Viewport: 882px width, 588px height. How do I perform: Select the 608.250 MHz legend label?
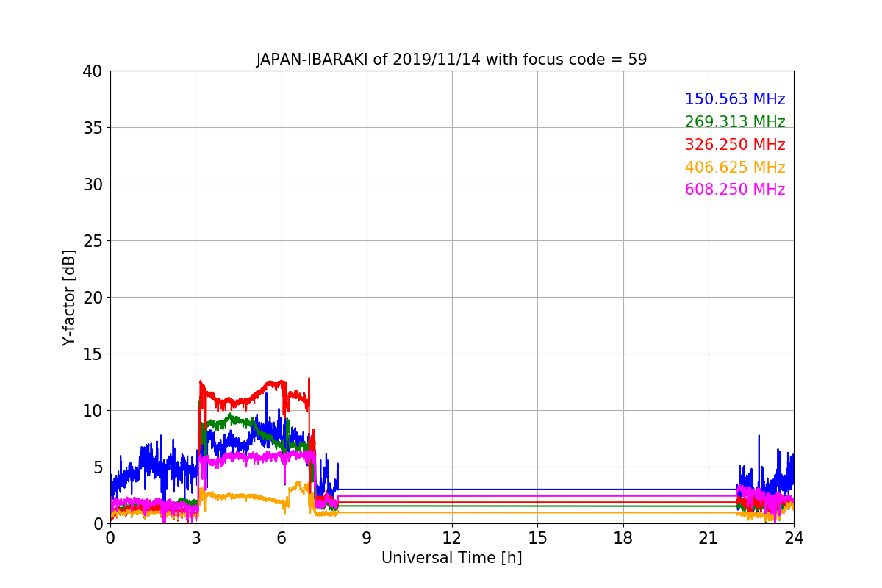coord(735,190)
